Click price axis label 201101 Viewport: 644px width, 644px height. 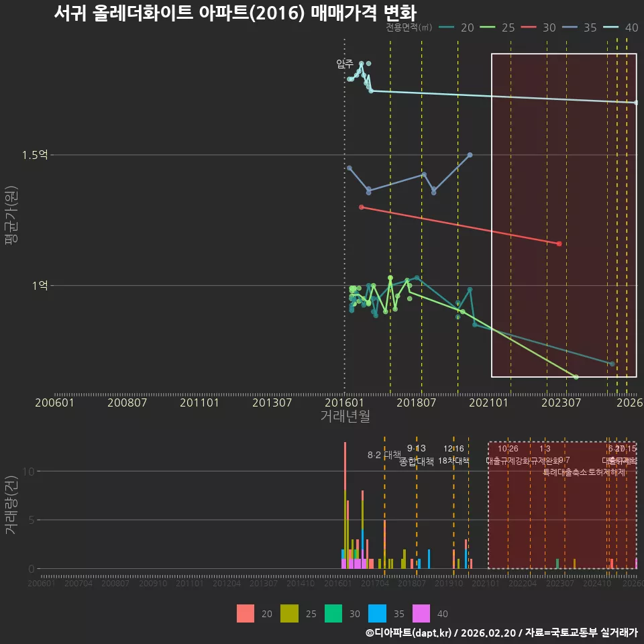tap(200, 402)
